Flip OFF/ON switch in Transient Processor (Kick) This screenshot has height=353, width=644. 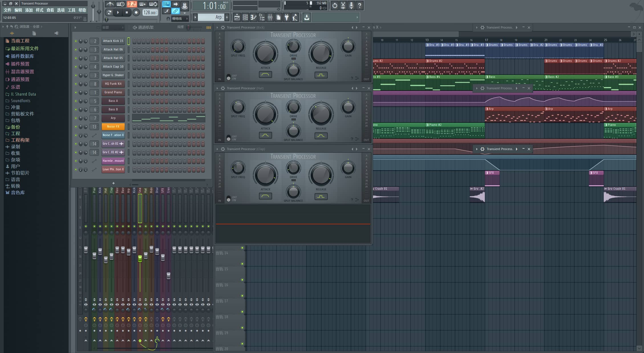tap(228, 77)
